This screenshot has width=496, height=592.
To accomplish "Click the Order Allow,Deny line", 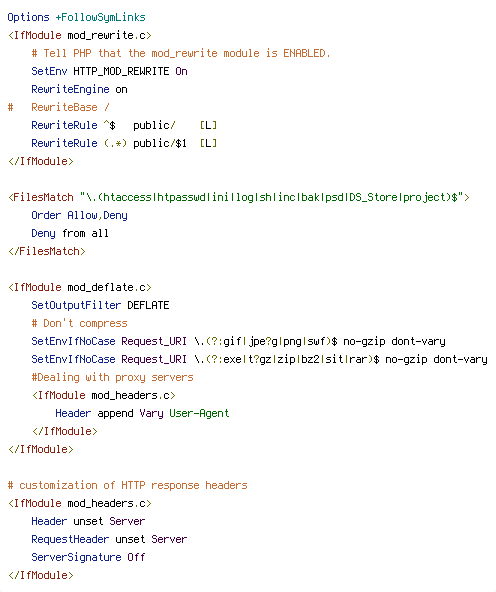I will pyautogui.click(x=80, y=215).
